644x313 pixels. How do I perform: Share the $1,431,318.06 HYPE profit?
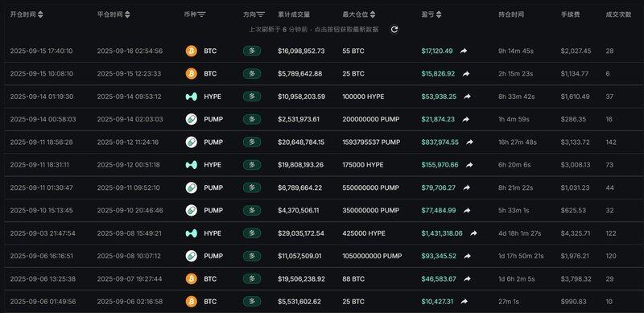point(473,233)
